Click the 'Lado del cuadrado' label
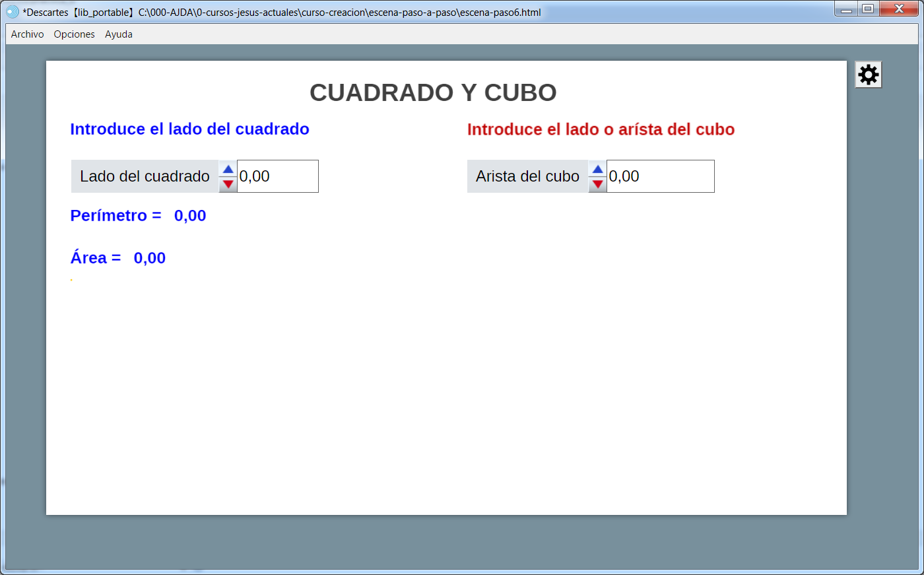Image resolution: width=924 pixels, height=575 pixels. tap(145, 176)
